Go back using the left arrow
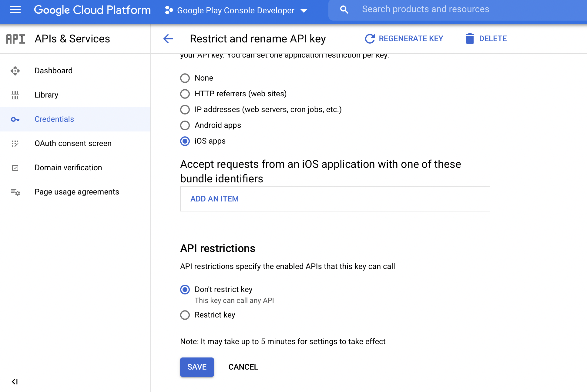Viewport: 587px width, 392px height. (168, 39)
